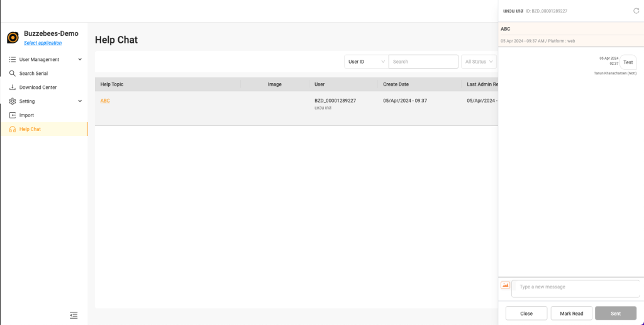Attach an image using the picture icon

(505, 285)
